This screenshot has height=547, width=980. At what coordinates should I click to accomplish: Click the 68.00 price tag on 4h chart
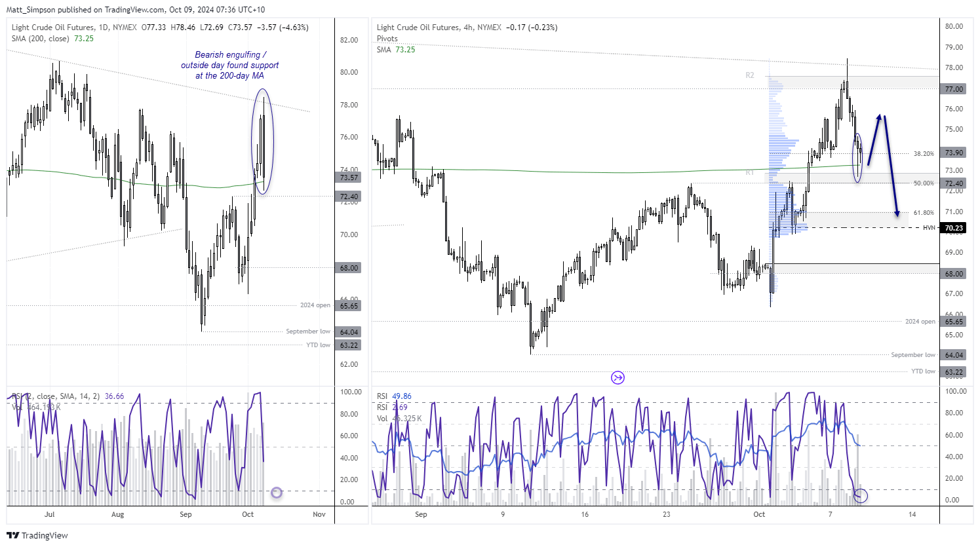[954, 274]
